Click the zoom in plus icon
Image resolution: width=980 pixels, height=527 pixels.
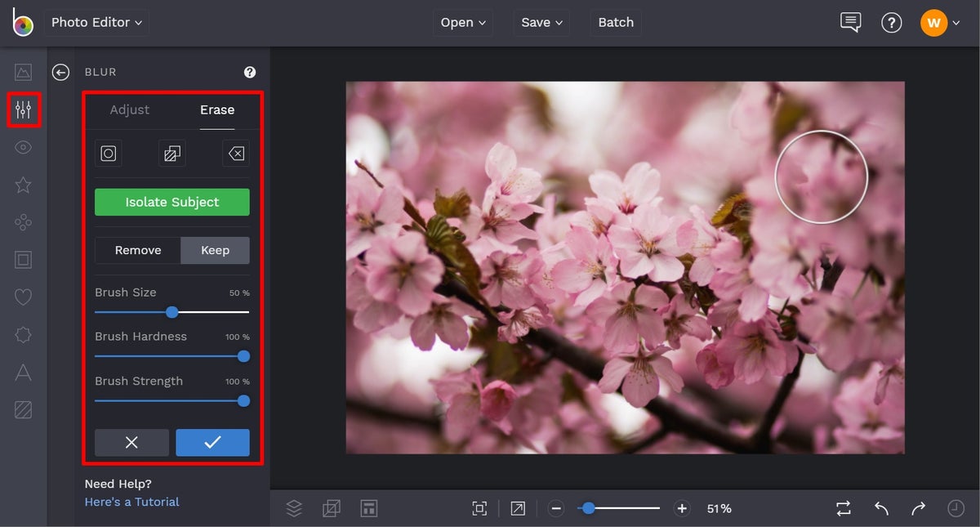coord(682,508)
